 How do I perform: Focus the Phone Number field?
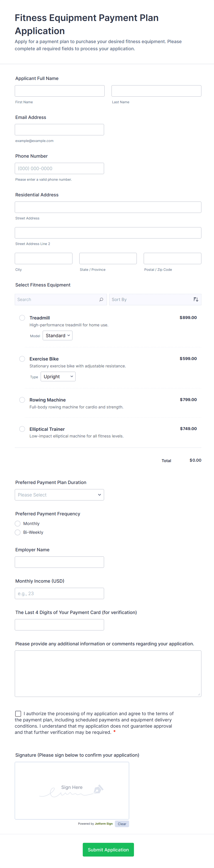point(59,168)
